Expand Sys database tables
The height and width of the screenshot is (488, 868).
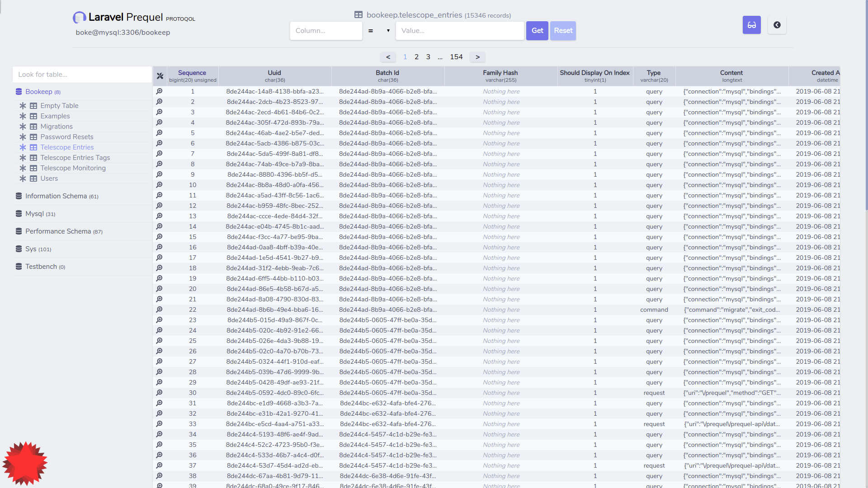pyautogui.click(x=38, y=249)
